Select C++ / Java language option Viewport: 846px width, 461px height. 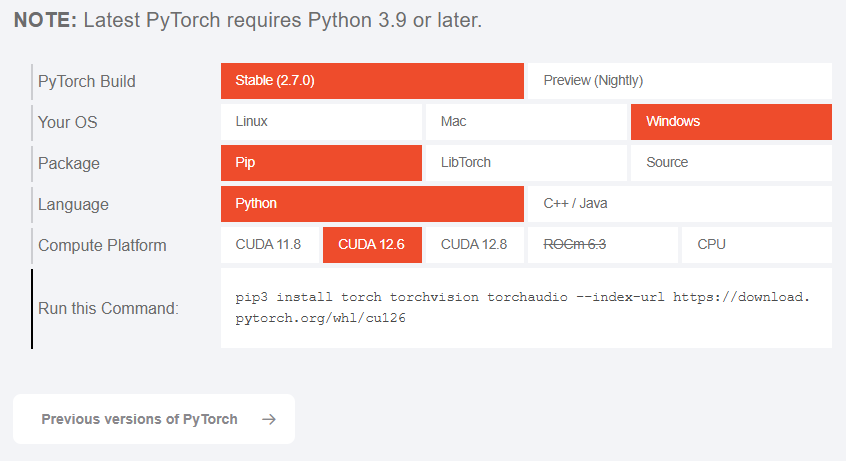[x=678, y=204]
